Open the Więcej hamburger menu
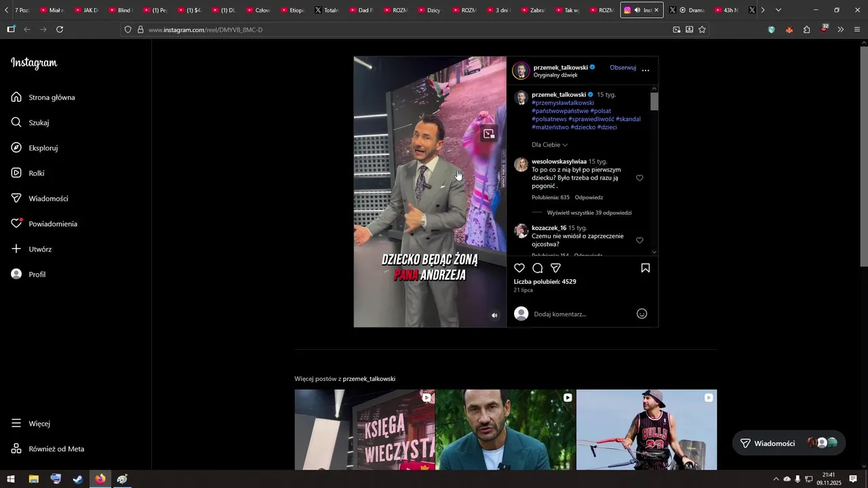Viewport: 868px width, 488px height. pos(31,424)
